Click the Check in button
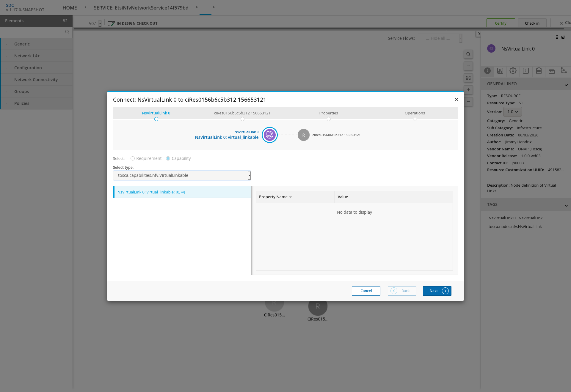 pyautogui.click(x=532, y=23)
